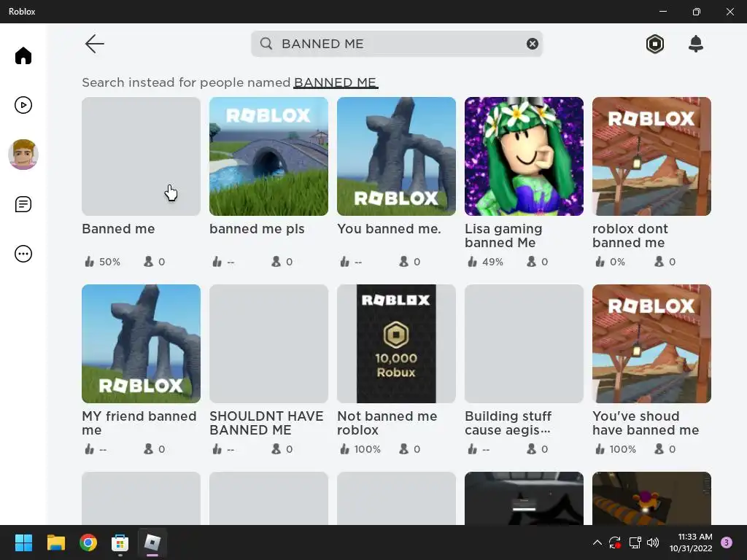Click the 'Banned me' game title
This screenshot has height=560, width=747.
118,229
